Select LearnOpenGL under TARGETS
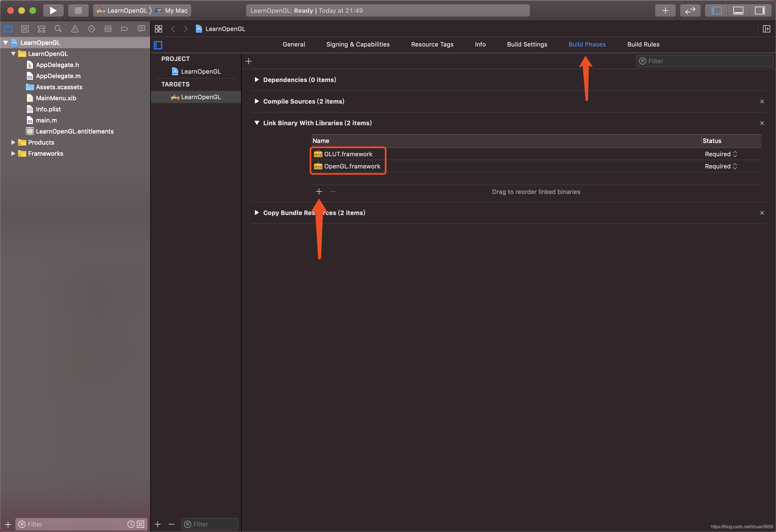 point(196,97)
